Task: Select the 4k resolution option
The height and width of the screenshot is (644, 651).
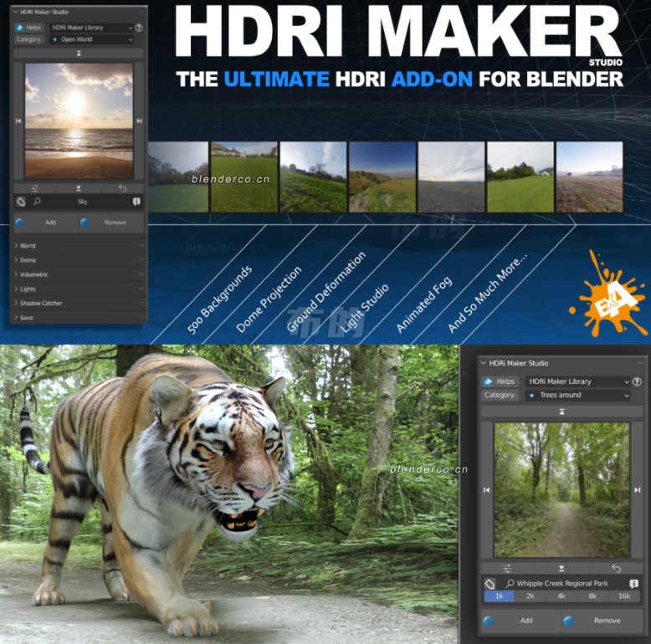Action: pyautogui.click(x=561, y=596)
